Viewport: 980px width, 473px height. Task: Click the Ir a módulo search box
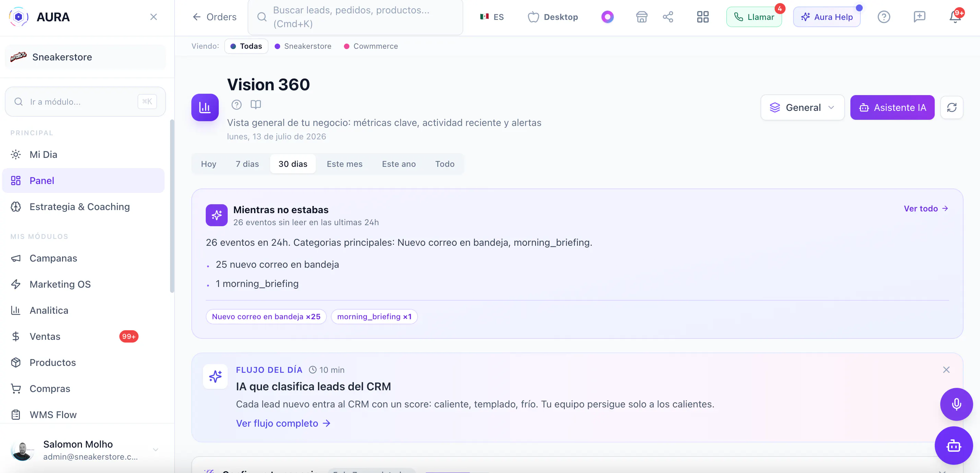pyautogui.click(x=85, y=102)
